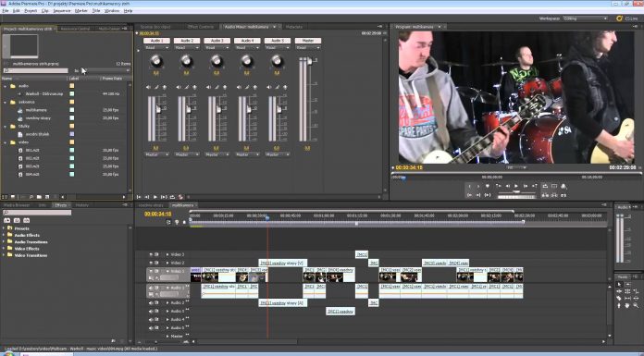Mute Audio 2 track speaker in timeline
This screenshot has width=644, height=356.
pos(151,302)
